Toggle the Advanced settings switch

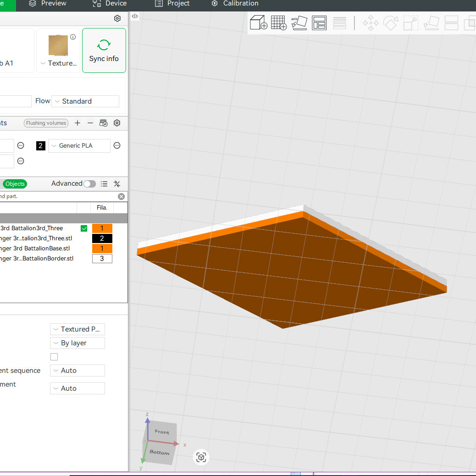click(89, 184)
